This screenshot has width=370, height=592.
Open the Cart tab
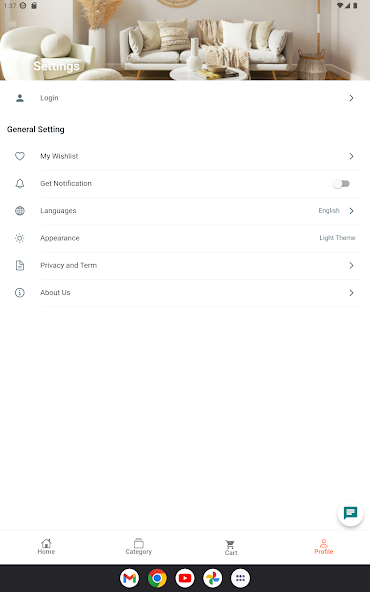click(231, 547)
